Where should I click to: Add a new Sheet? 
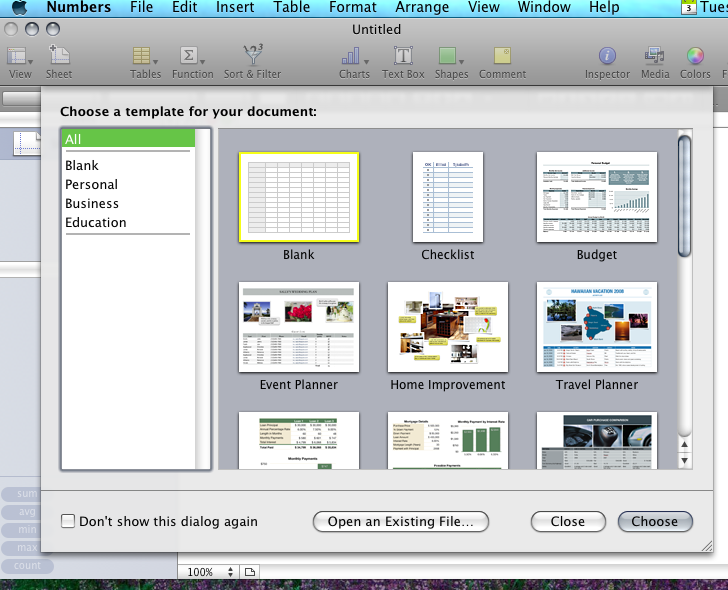pyautogui.click(x=59, y=63)
